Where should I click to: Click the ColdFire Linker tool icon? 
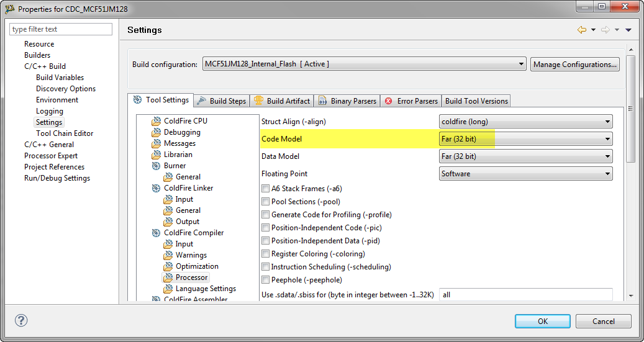(156, 189)
